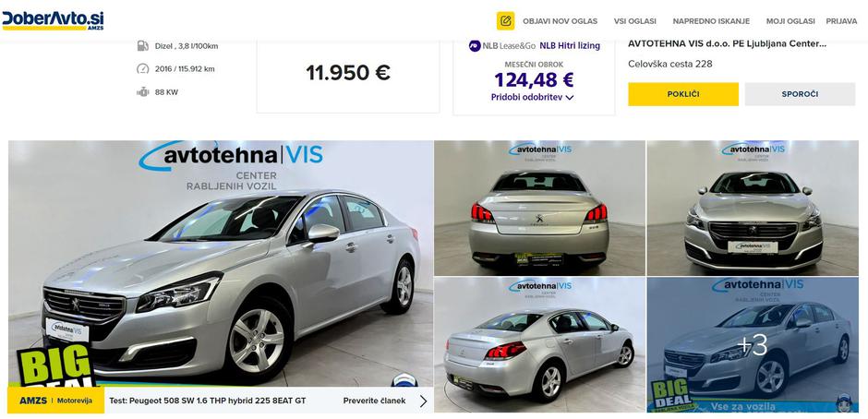Show the +3 more photos thumbnail
868x419 pixels.
[x=753, y=345]
